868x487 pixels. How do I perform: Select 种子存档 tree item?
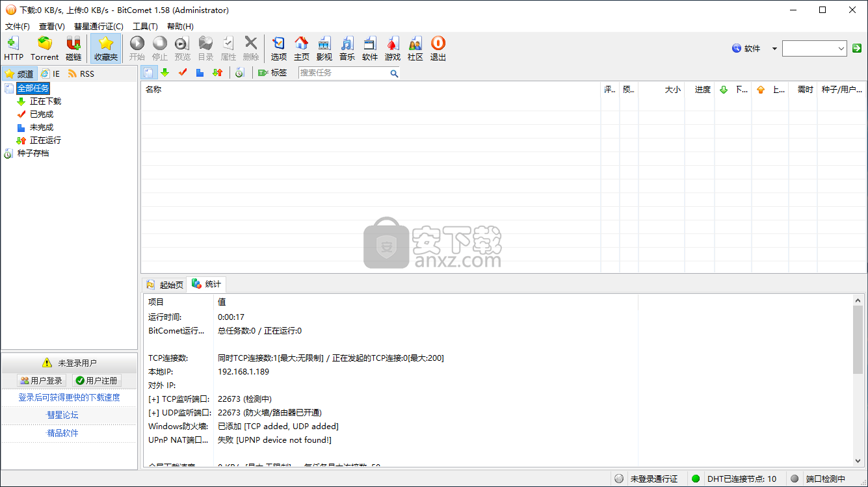[x=33, y=153]
